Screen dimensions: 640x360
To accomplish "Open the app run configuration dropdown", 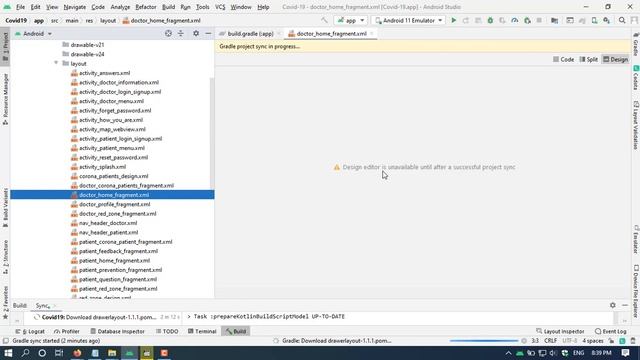I will (x=351, y=20).
